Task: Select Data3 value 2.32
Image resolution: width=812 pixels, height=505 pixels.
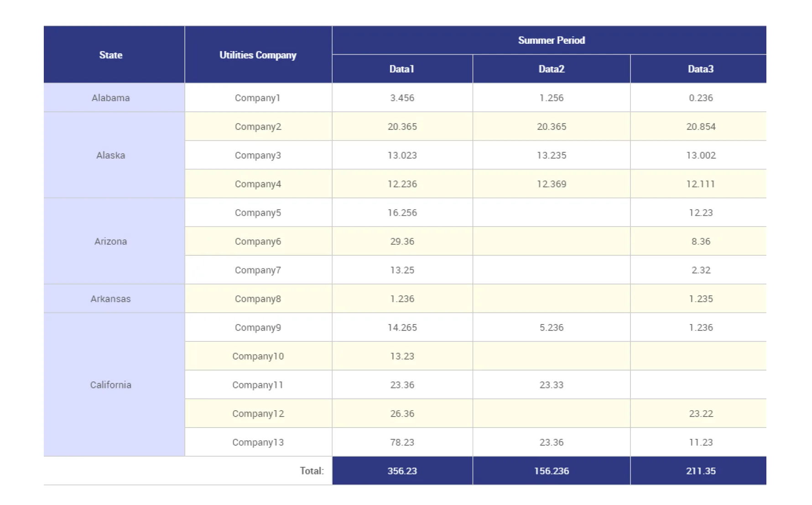Action: point(698,270)
